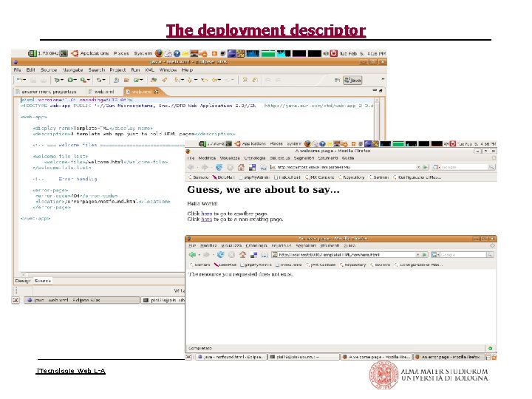Open Run button dropdown arrow in Eclipse toolbar

(75, 80)
